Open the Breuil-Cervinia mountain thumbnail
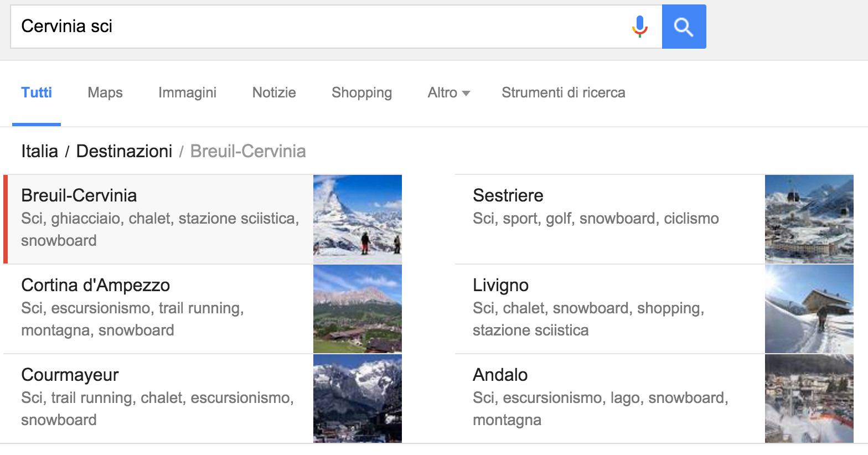Image resolution: width=868 pixels, height=455 pixels. [358, 219]
